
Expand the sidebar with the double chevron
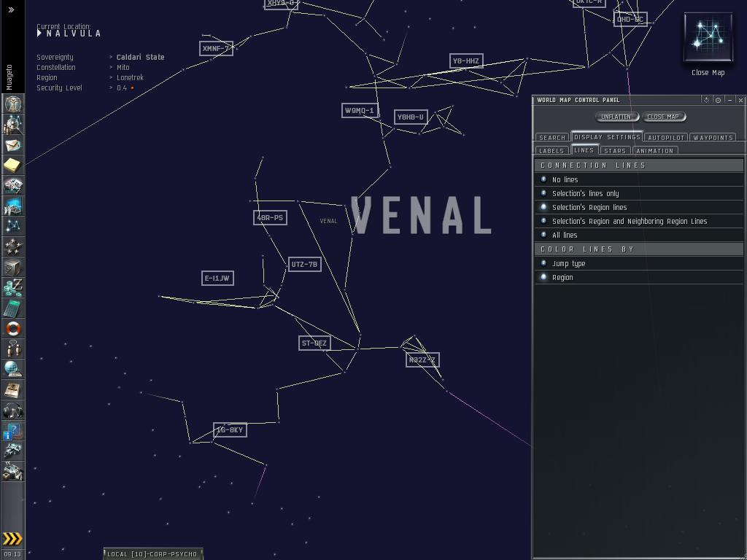coord(11,9)
